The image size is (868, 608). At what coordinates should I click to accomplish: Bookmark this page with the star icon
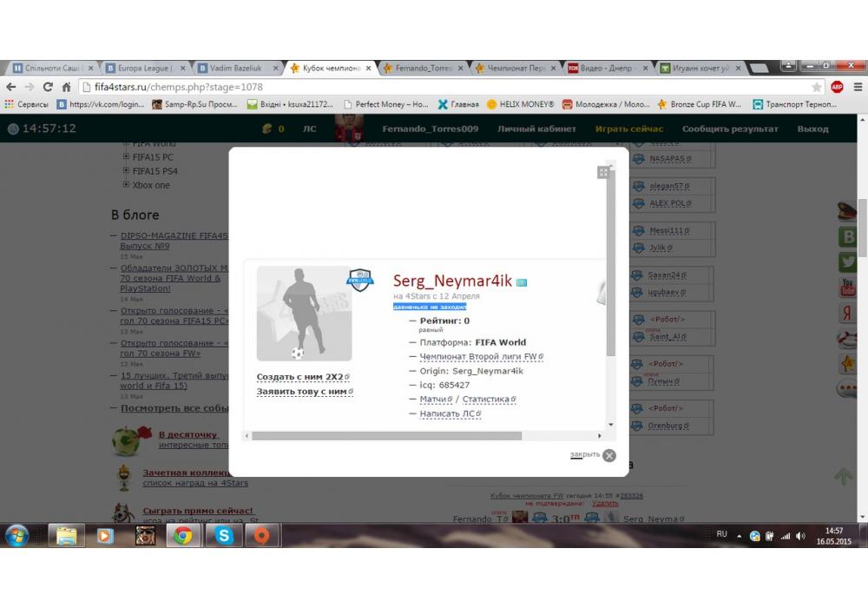pos(816,87)
